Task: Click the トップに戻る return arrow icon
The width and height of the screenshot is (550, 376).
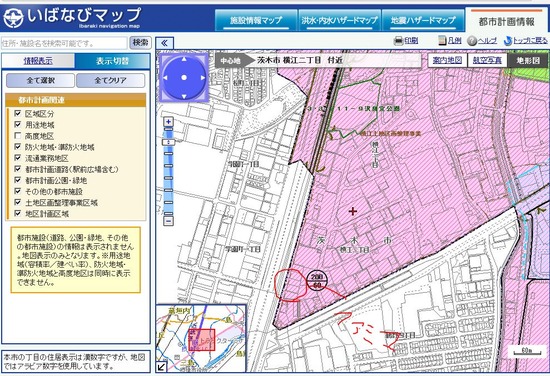Action: click(508, 41)
